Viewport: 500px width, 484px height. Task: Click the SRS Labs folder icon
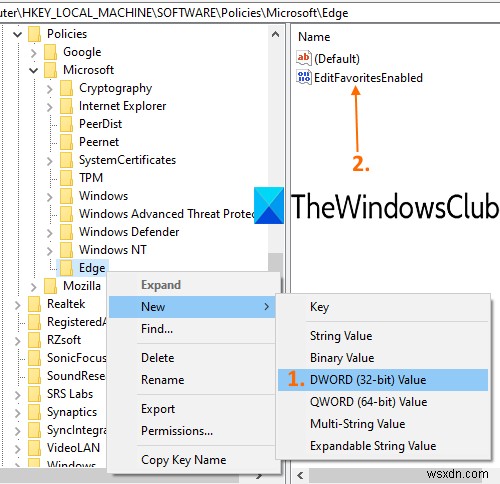[34, 394]
